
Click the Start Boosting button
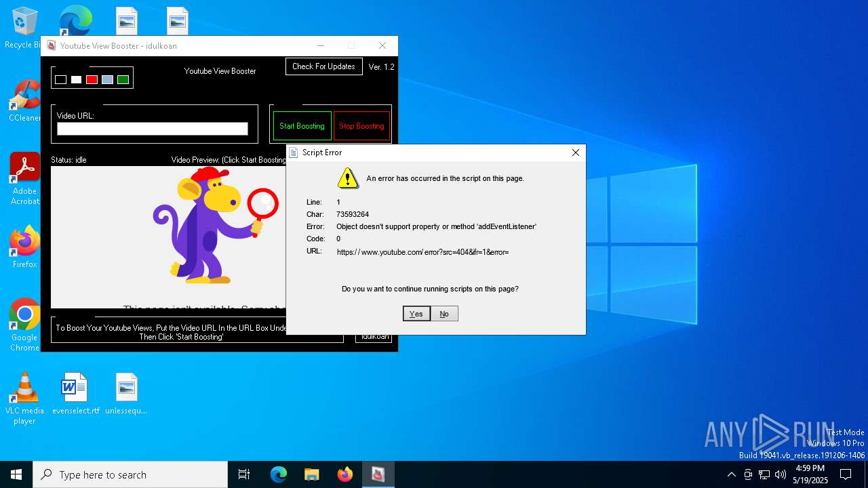coord(302,126)
